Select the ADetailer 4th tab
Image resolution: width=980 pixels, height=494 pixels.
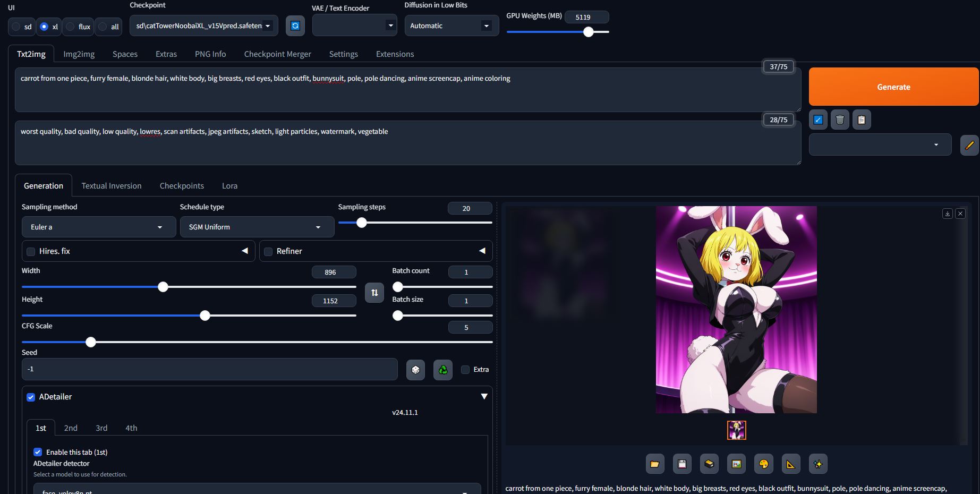pos(131,428)
